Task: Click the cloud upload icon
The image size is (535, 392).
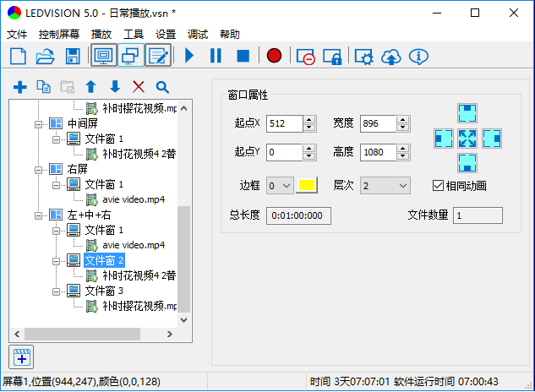Action: 390,56
